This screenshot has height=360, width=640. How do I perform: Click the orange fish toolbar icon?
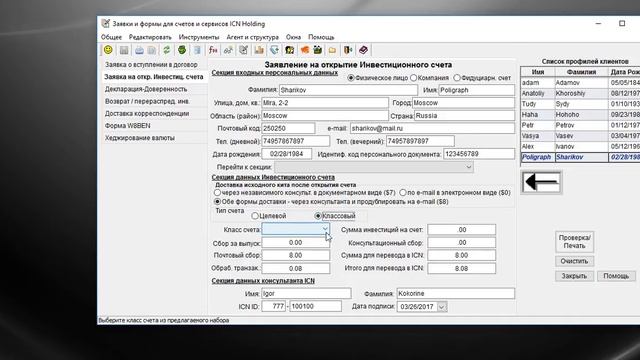click(304, 50)
